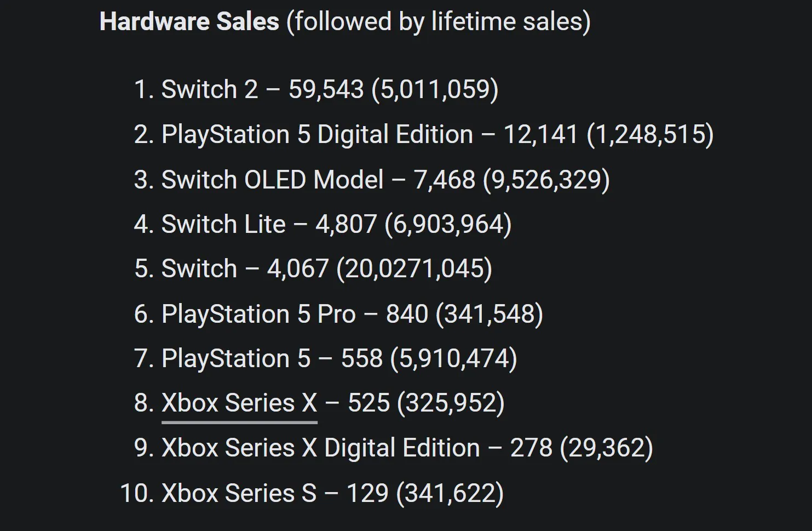Screen dimensions: 812x531
Task: Select the Switch OLED Model entry
Action: [x=272, y=180]
